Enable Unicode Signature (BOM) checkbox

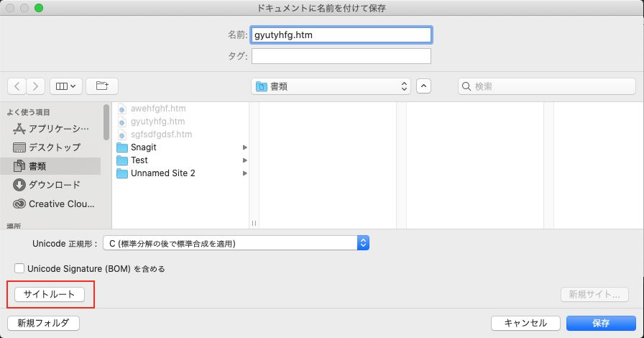19,268
